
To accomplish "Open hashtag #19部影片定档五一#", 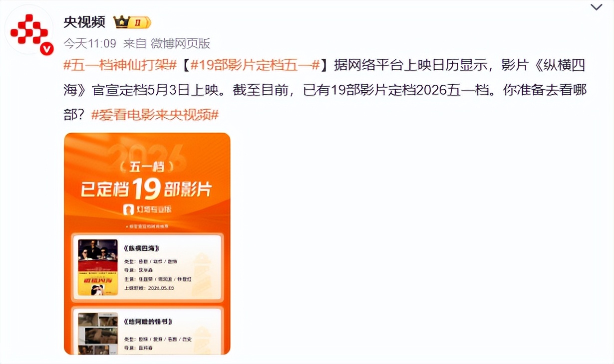I will pyautogui.click(x=256, y=65).
